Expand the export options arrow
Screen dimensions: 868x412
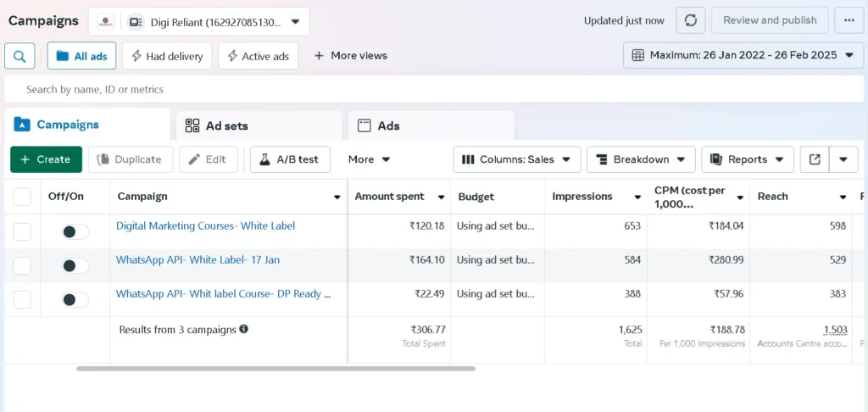coord(843,159)
